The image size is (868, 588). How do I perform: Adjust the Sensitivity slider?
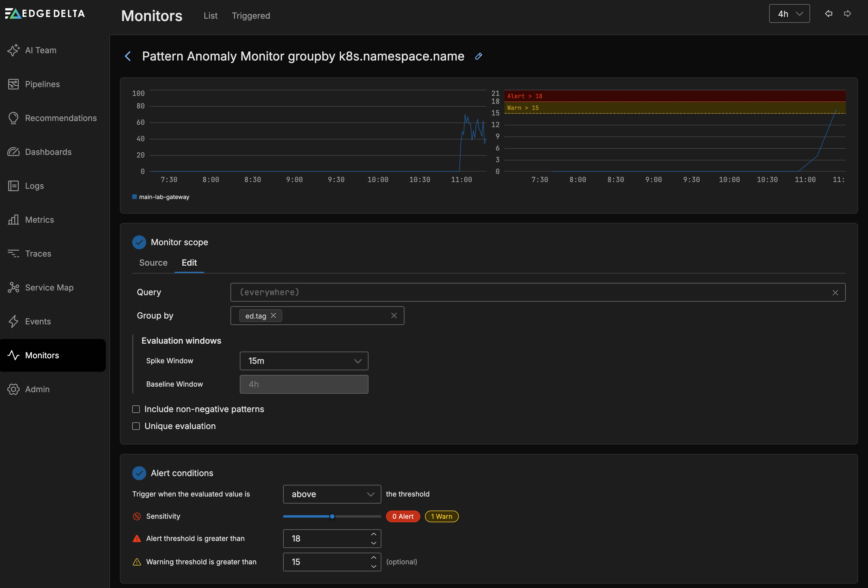332,516
